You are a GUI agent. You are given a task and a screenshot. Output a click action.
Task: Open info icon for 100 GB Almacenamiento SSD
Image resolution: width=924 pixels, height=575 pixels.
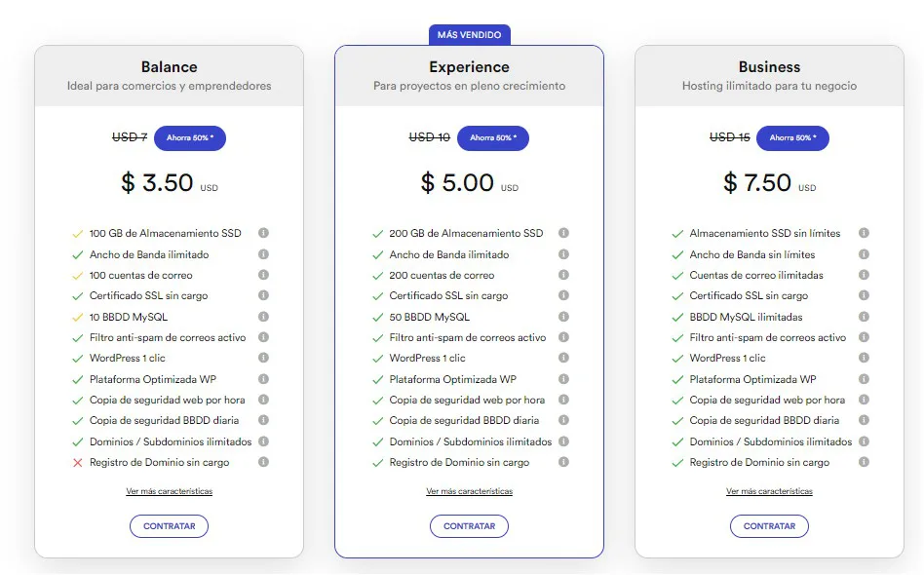coord(263,233)
